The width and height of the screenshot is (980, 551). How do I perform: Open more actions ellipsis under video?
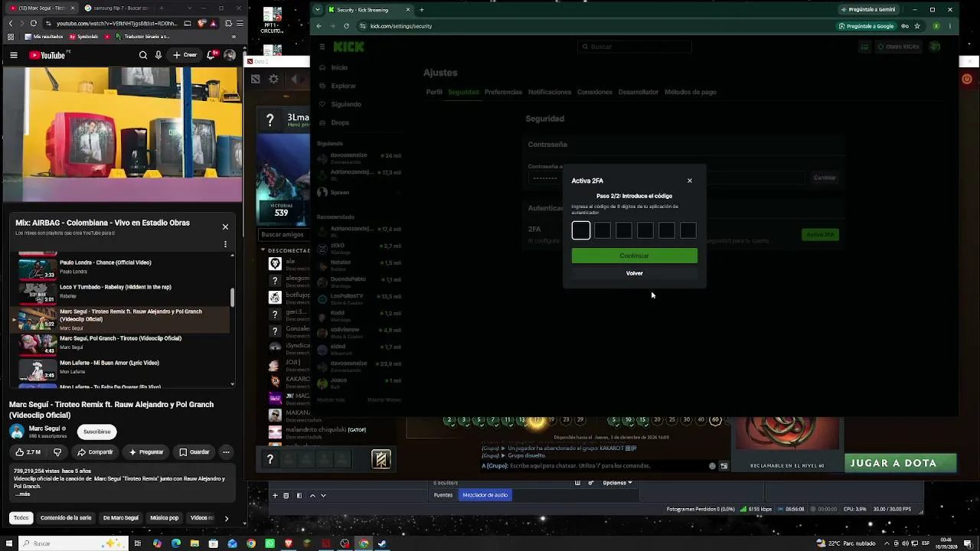[x=226, y=452]
